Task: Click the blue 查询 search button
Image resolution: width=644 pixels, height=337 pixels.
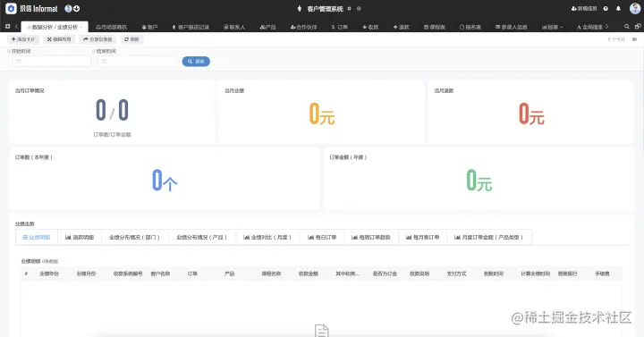Action: pyautogui.click(x=196, y=61)
